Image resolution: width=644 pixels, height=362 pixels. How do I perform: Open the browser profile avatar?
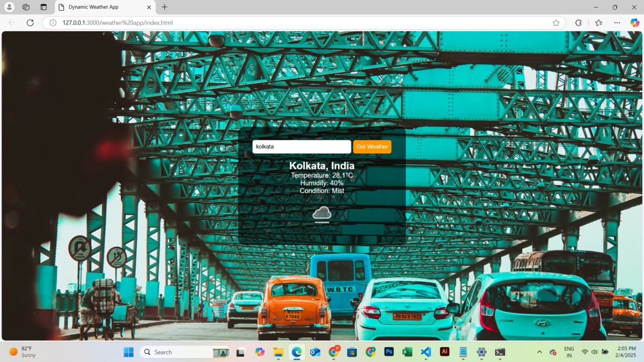pos(9,7)
